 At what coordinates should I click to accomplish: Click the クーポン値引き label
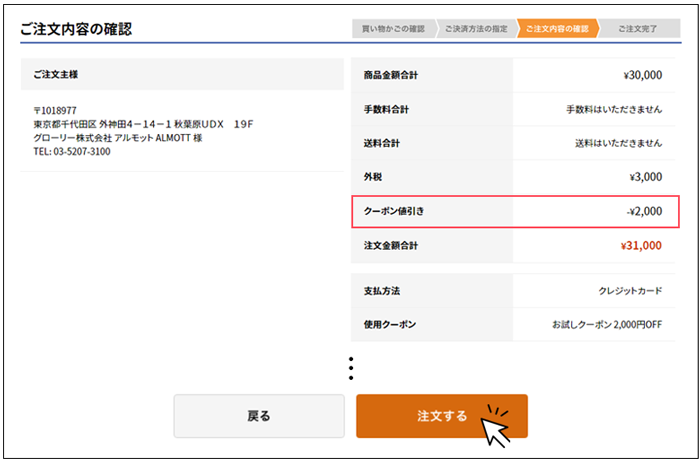click(394, 211)
